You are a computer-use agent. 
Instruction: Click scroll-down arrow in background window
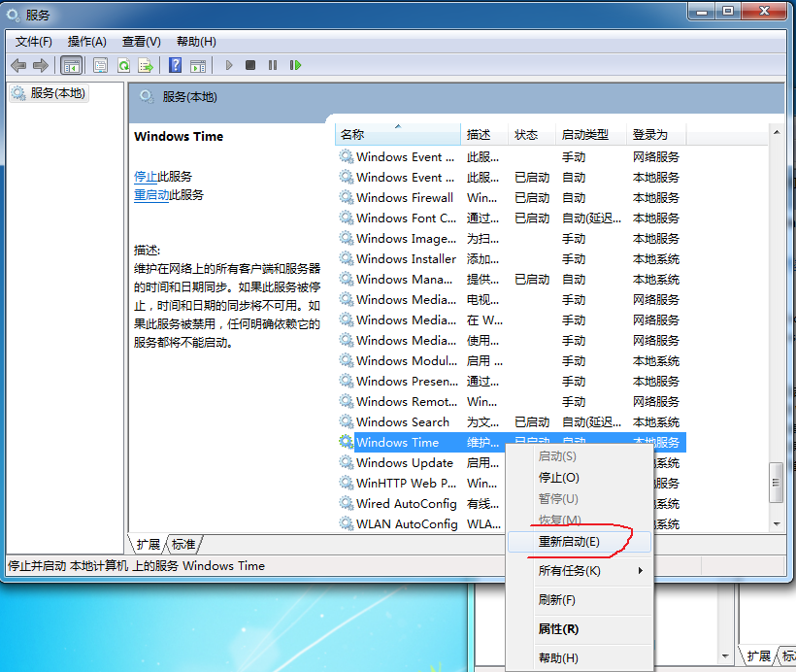pos(725,656)
